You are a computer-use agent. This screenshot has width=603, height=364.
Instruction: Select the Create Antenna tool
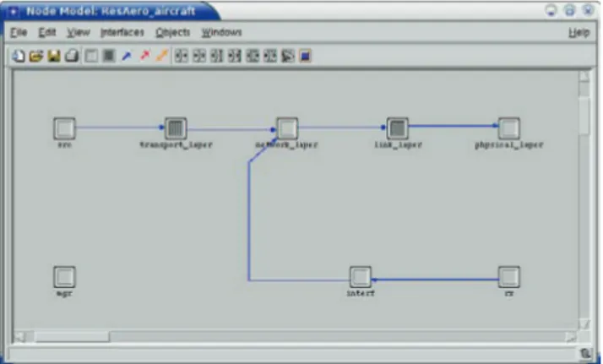click(288, 56)
